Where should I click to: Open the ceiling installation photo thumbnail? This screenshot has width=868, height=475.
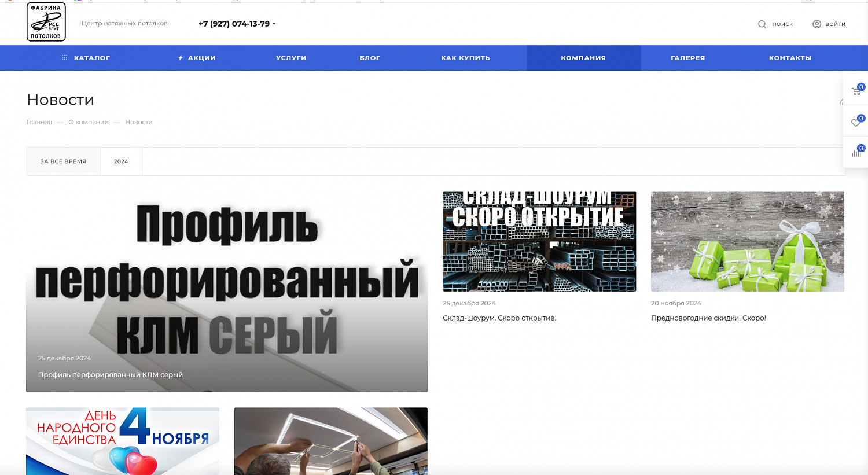click(x=331, y=441)
